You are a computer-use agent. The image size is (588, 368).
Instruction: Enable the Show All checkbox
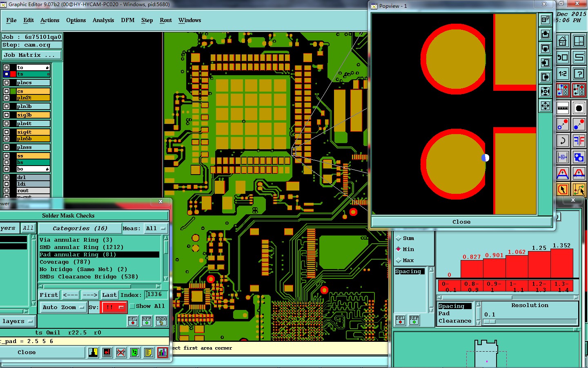point(132,306)
